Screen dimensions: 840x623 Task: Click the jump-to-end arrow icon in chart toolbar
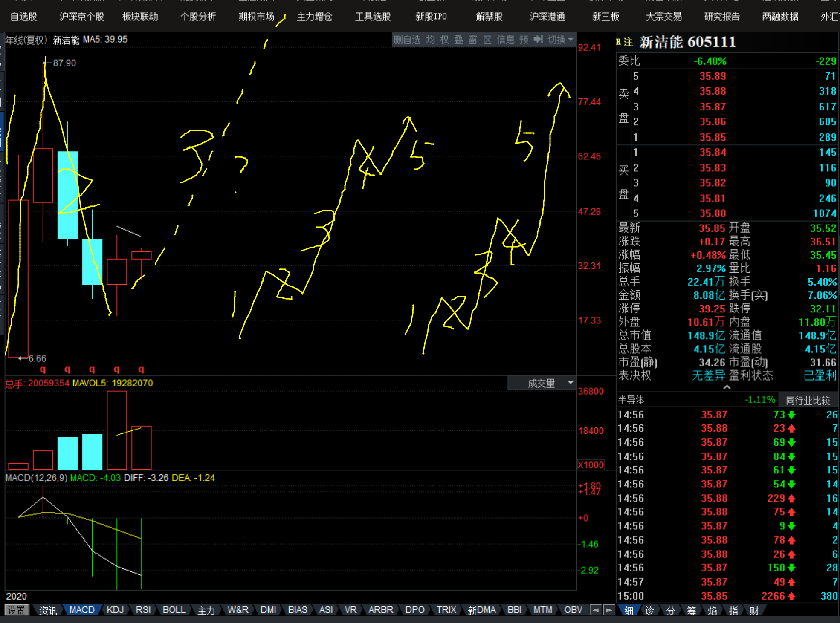point(538,40)
